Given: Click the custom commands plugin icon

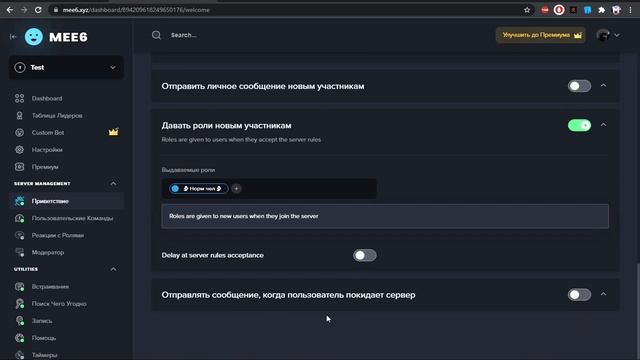Looking at the screenshot, I should click(x=19, y=218).
